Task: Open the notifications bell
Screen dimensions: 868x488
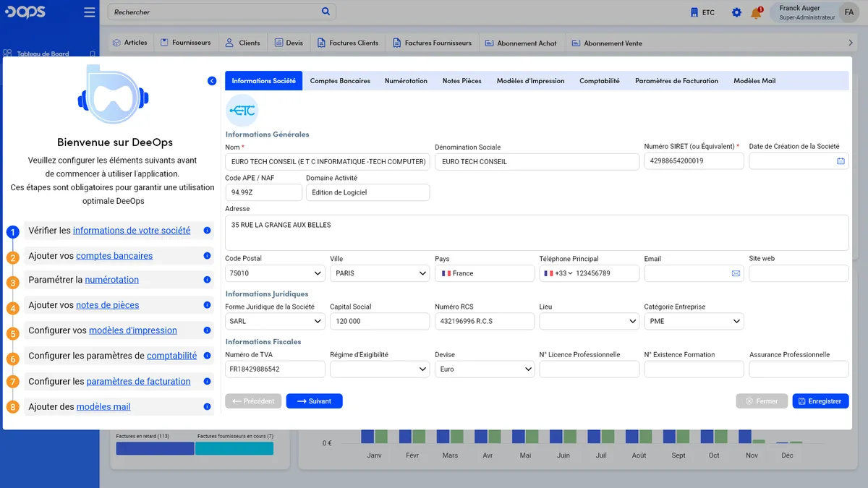Action: point(756,12)
